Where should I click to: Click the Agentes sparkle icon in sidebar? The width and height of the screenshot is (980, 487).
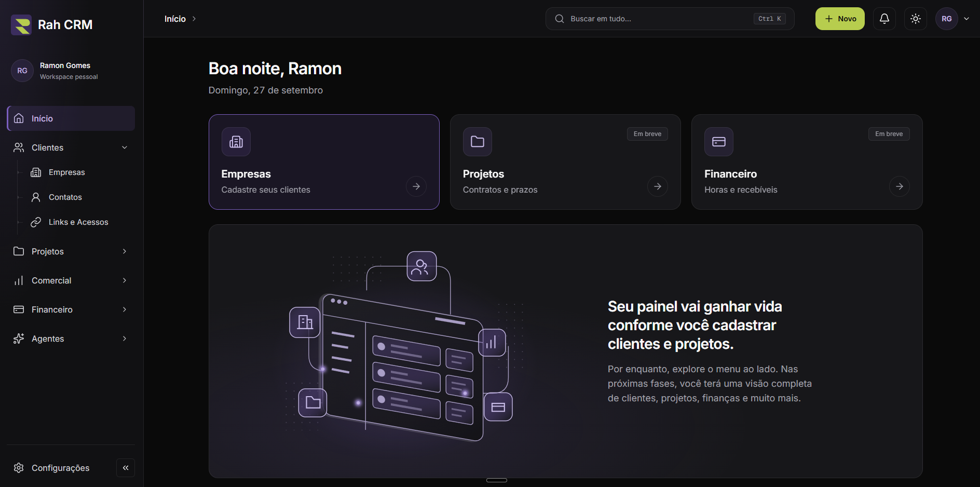(19, 339)
